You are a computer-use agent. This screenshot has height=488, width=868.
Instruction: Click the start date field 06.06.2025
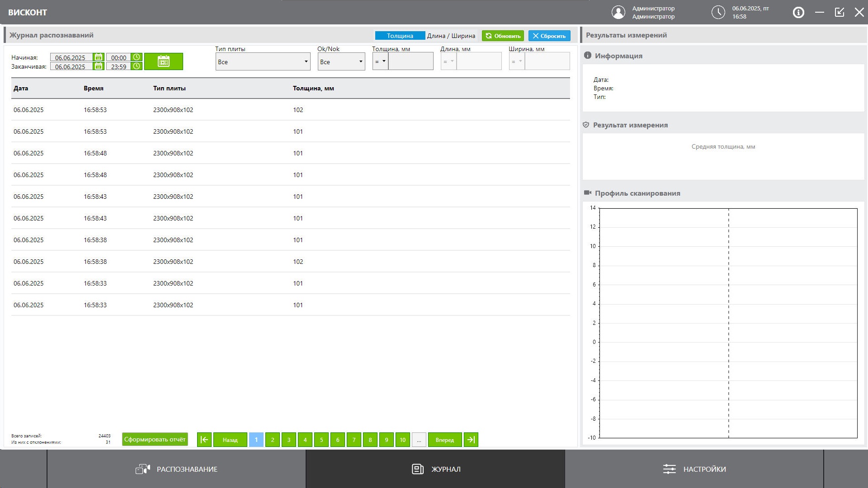[71, 57]
